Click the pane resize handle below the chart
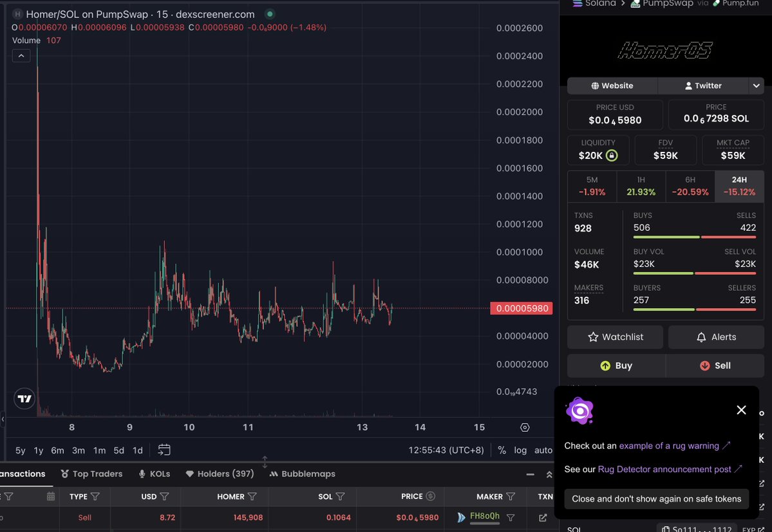 click(x=265, y=462)
